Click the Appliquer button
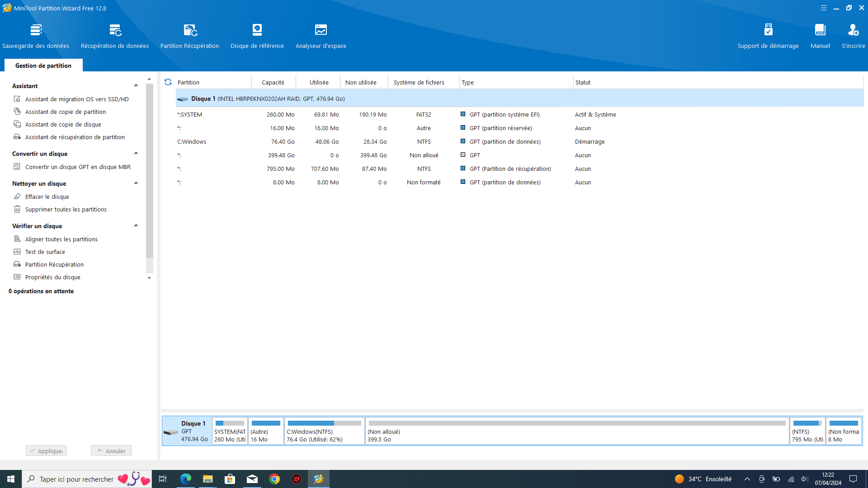The width and height of the screenshot is (868, 488). coord(46,450)
